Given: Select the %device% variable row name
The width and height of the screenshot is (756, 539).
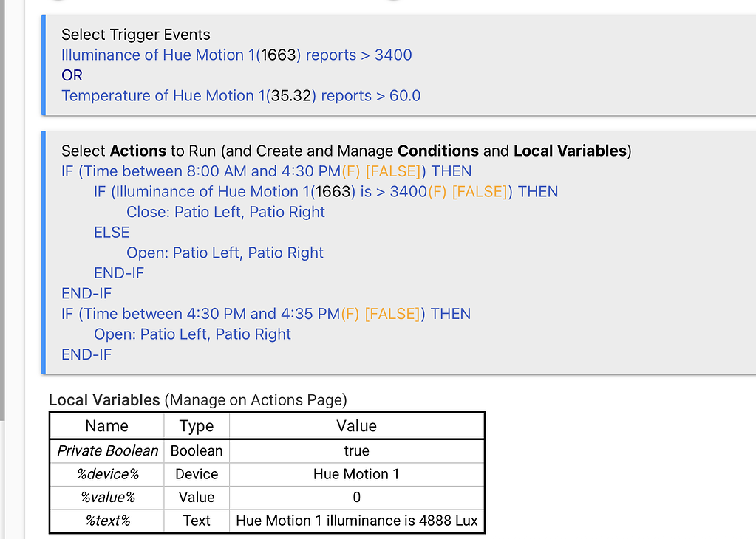Looking at the screenshot, I should click(x=107, y=474).
